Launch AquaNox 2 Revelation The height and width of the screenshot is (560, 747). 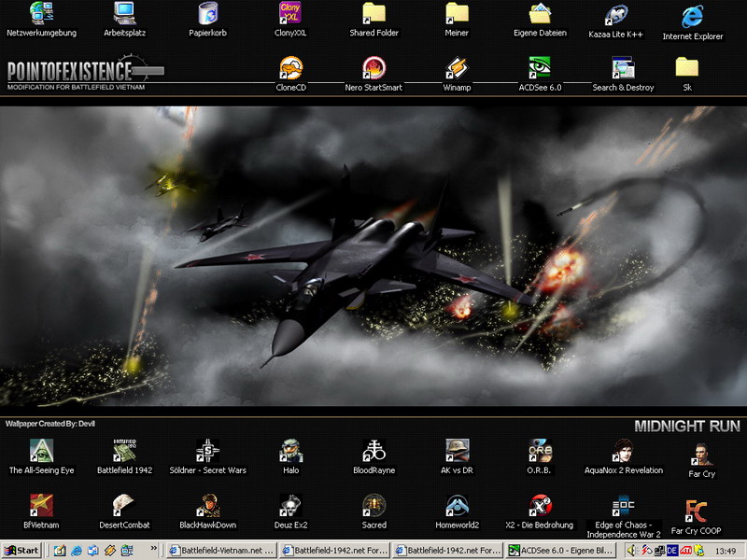click(x=623, y=457)
